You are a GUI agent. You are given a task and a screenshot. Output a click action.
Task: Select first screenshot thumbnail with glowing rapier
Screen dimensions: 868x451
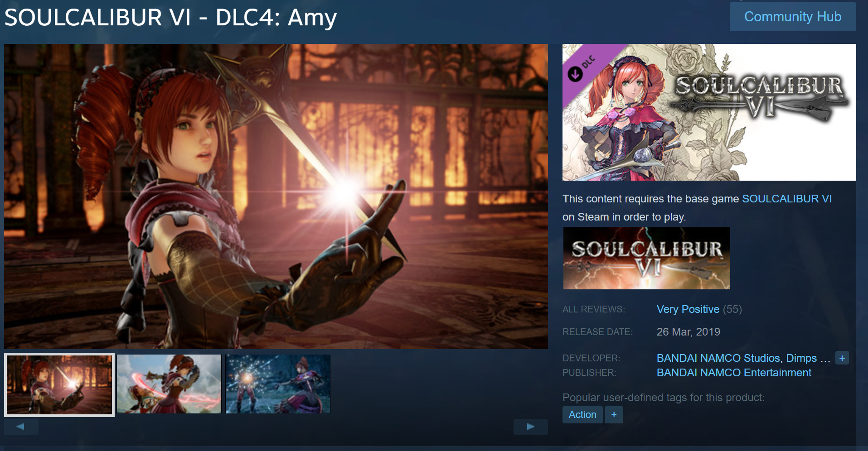click(x=59, y=385)
